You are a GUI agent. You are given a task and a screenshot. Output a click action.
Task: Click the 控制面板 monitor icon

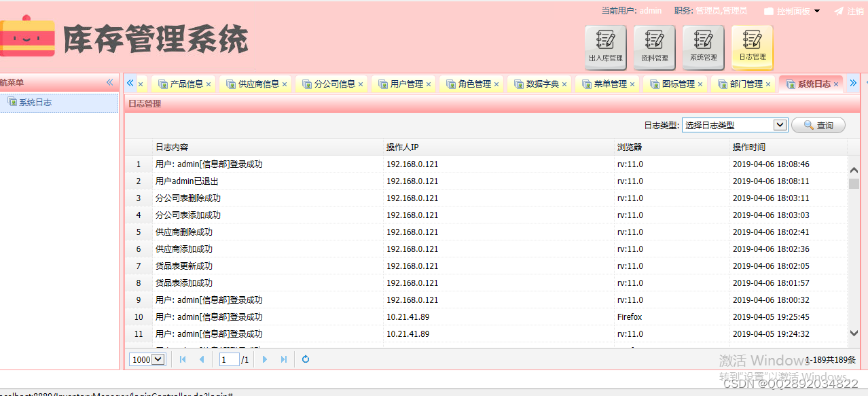770,10
